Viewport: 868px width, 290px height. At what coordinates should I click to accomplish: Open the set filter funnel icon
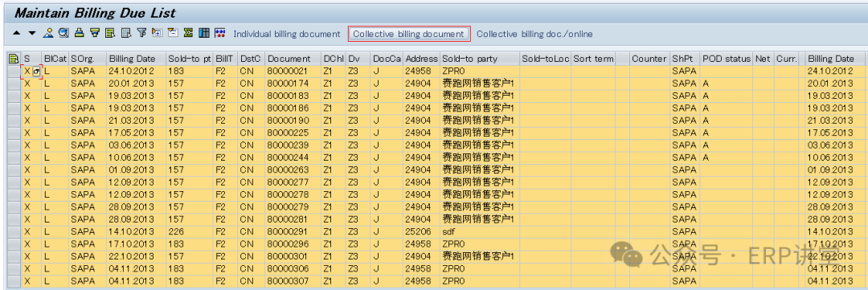[141, 33]
